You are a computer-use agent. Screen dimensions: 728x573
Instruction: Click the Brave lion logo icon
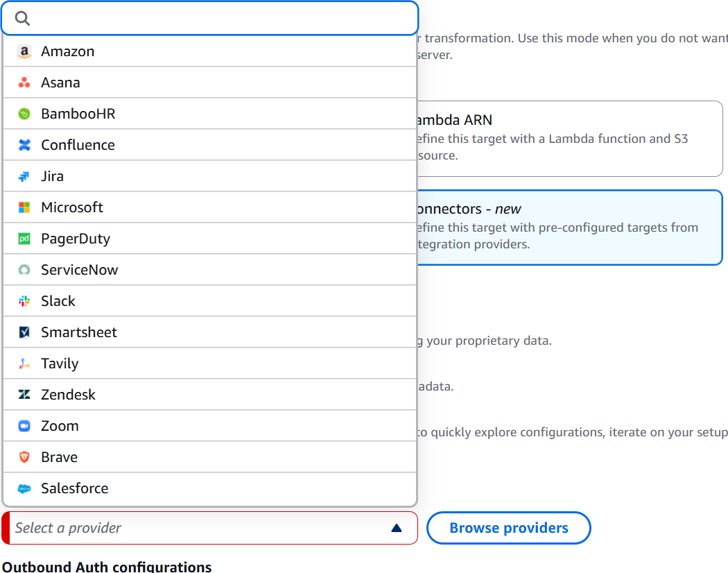click(24, 457)
